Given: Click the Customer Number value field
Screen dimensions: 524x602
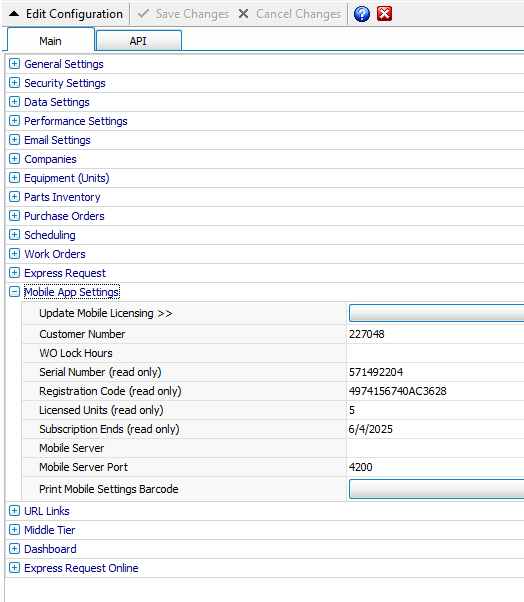Looking at the screenshot, I should click(435, 334).
